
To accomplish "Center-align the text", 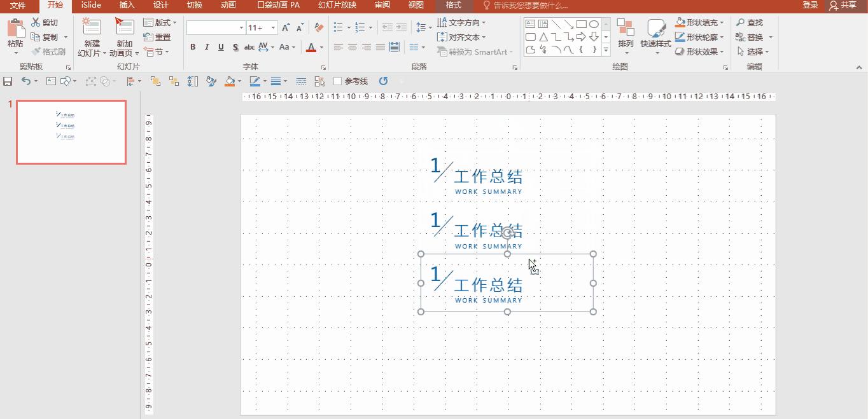I will [x=352, y=47].
